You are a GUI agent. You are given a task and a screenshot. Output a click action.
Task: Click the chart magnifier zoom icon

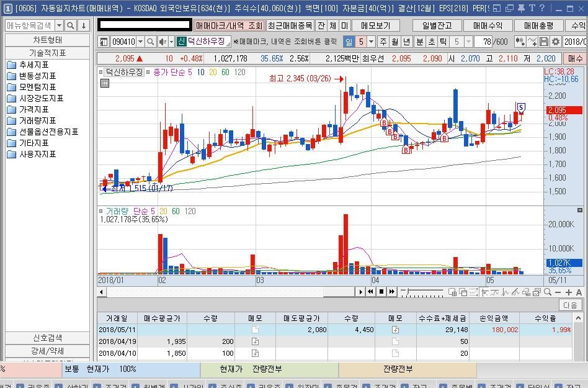[x=548, y=292]
